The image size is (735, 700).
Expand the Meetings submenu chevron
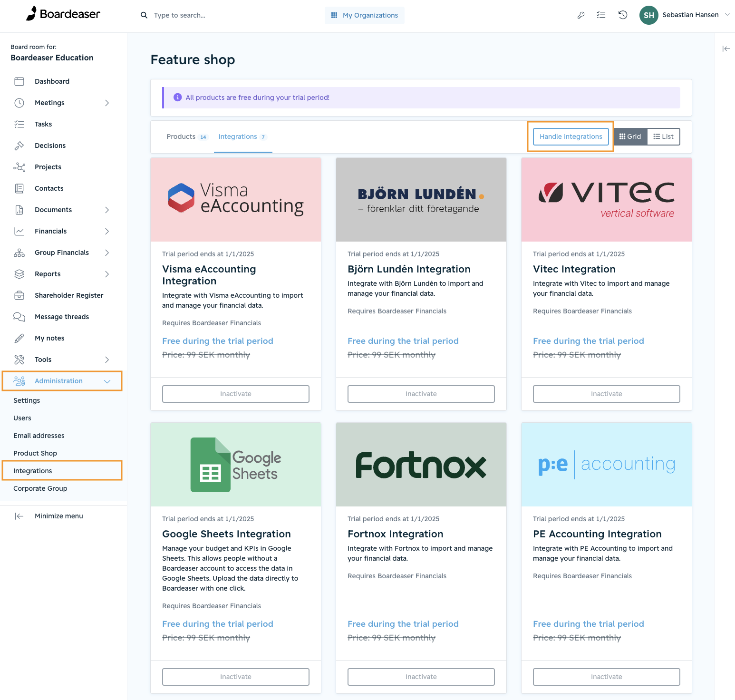pos(107,103)
